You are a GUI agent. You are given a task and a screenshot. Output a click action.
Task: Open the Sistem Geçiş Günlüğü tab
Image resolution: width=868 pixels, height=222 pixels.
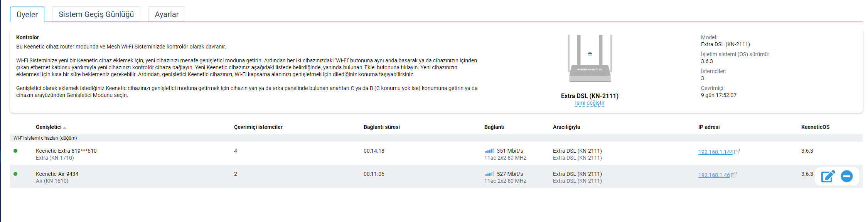point(96,14)
